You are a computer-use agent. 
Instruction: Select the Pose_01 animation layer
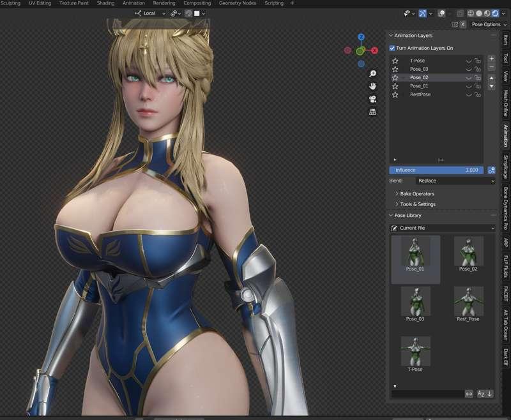pos(436,86)
